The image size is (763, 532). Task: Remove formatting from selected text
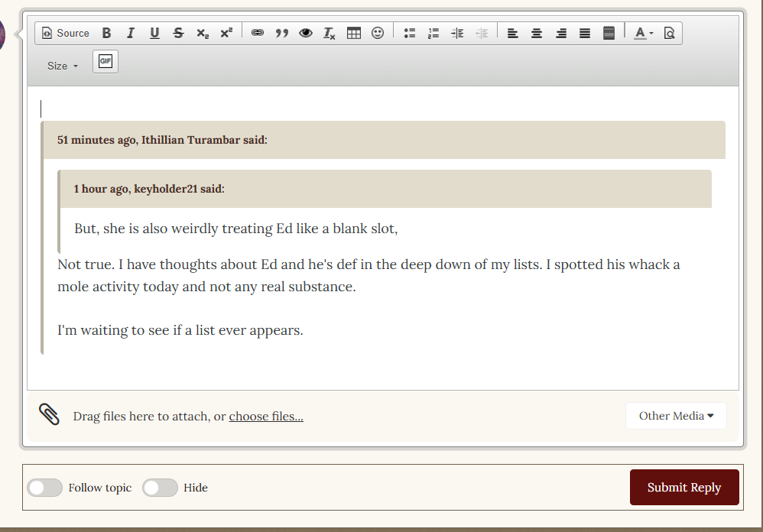click(330, 33)
